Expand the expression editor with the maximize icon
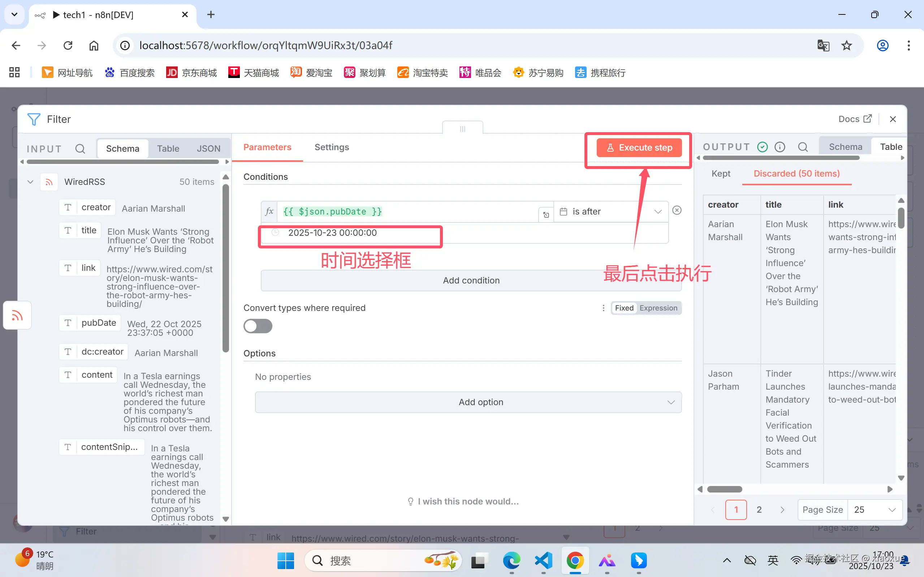 [545, 214]
